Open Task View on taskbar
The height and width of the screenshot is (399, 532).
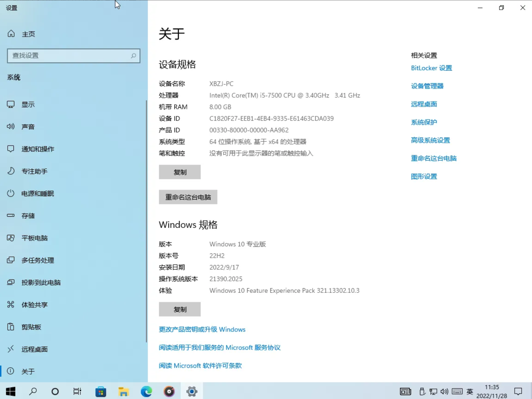click(x=77, y=391)
